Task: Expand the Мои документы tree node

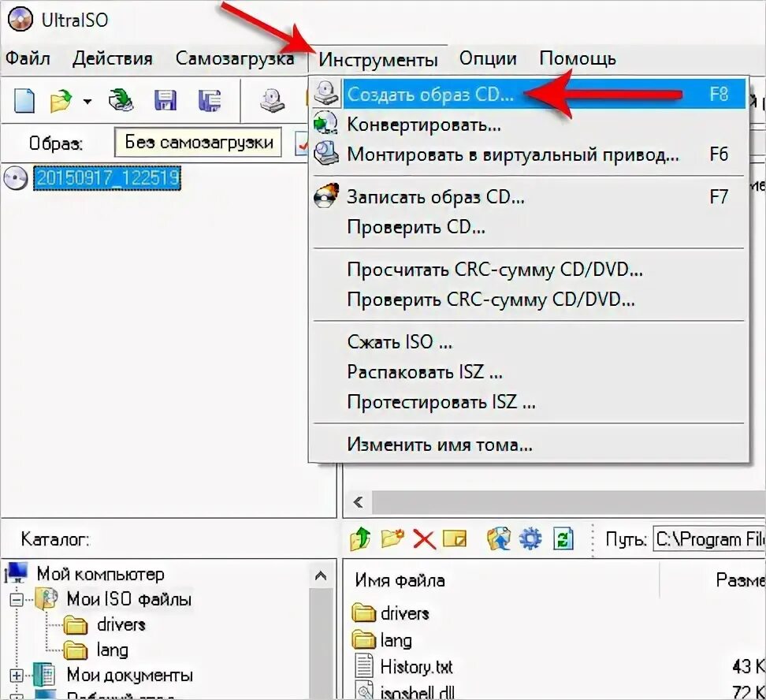Action: coord(17,676)
